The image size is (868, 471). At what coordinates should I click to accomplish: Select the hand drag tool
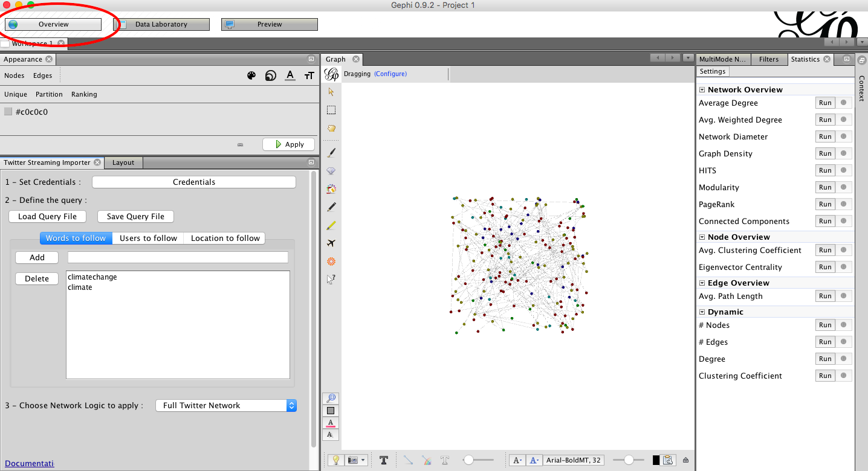click(x=331, y=128)
